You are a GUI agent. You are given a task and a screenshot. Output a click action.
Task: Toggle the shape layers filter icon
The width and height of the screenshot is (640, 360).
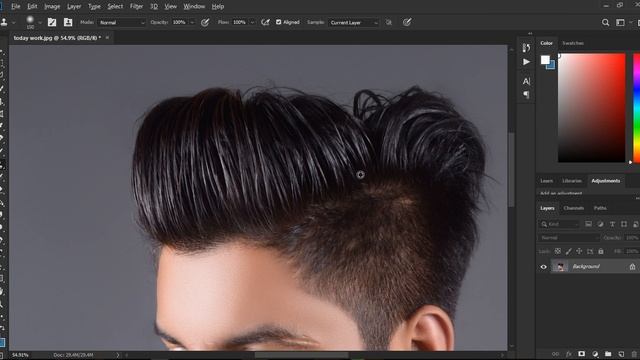(x=624, y=224)
